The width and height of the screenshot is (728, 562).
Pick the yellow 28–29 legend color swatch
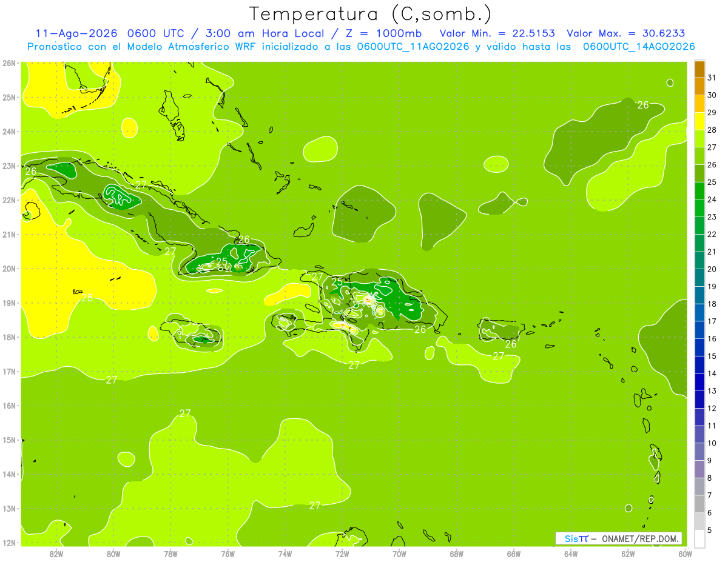click(699, 121)
